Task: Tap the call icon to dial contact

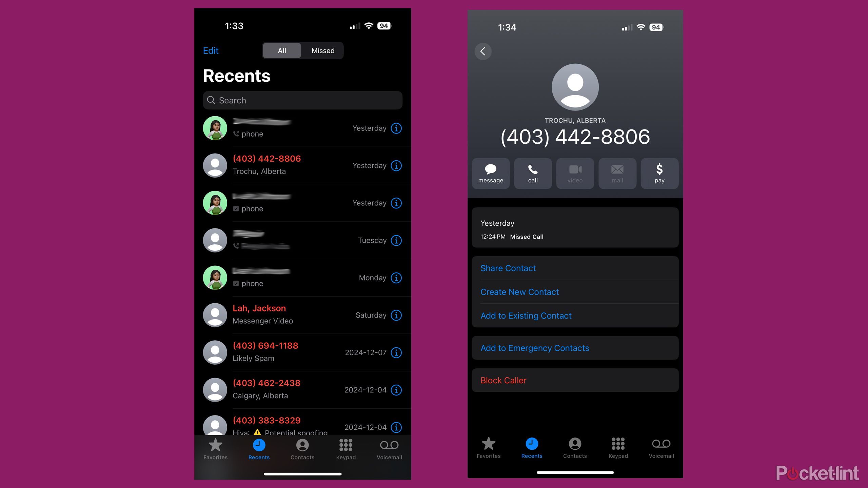Action: pyautogui.click(x=532, y=172)
